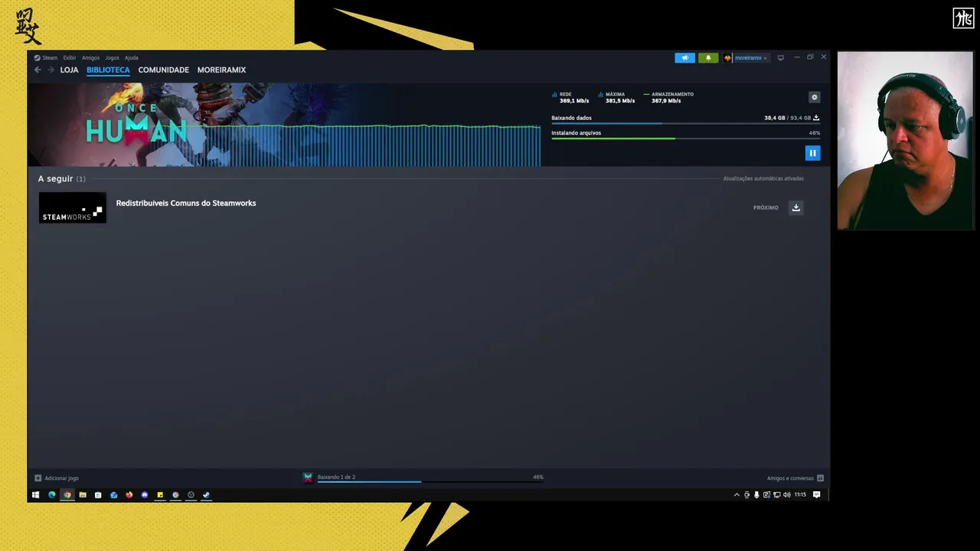Screen dimensions: 980x551
Task: Click the Instalando arquivos progress bar
Action: [685, 139]
